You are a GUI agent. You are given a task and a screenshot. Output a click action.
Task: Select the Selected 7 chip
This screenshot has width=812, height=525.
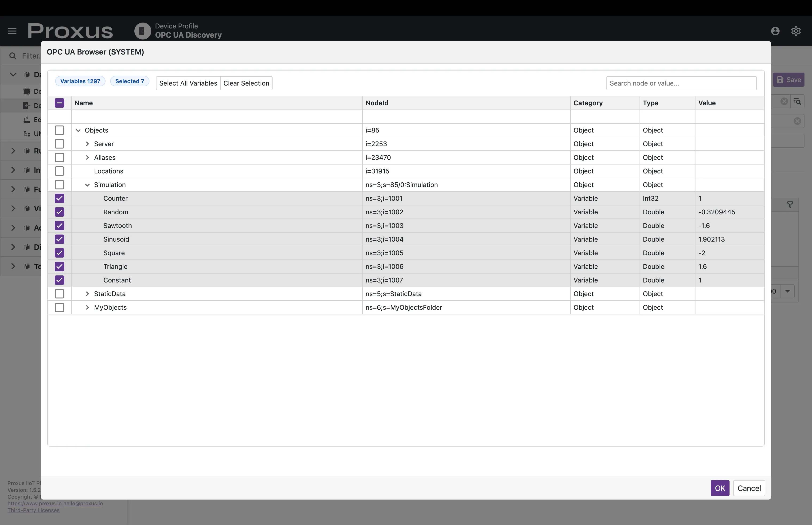(x=129, y=81)
